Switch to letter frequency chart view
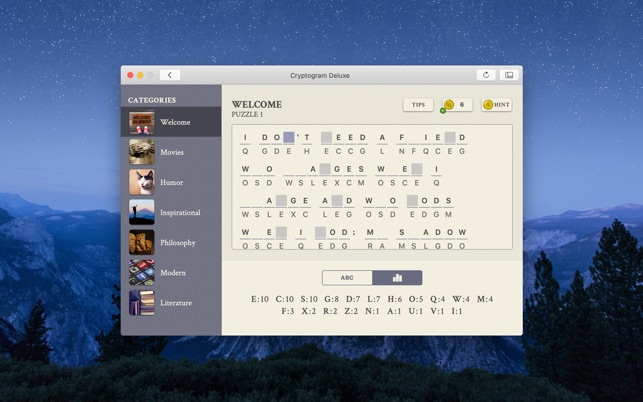Viewport: 643px width, 402px height. pos(397,277)
